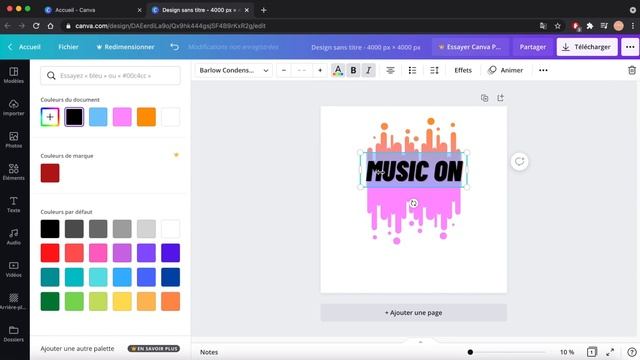Click the En savoir plus badge

pyautogui.click(x=154, y=349)
